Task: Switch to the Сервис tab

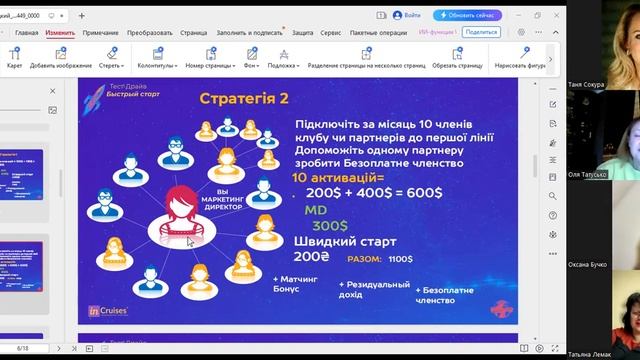Action: 331,33
